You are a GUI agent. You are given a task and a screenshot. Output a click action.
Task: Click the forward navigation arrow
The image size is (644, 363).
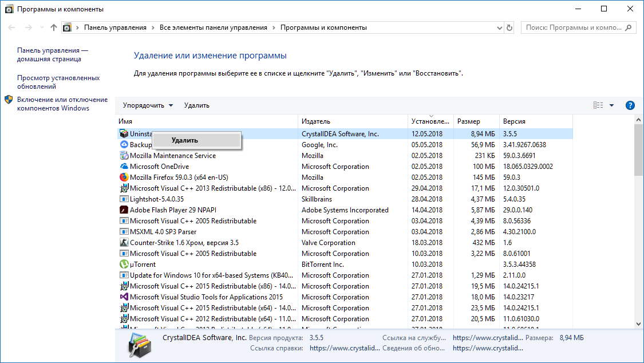coord(29,27)
